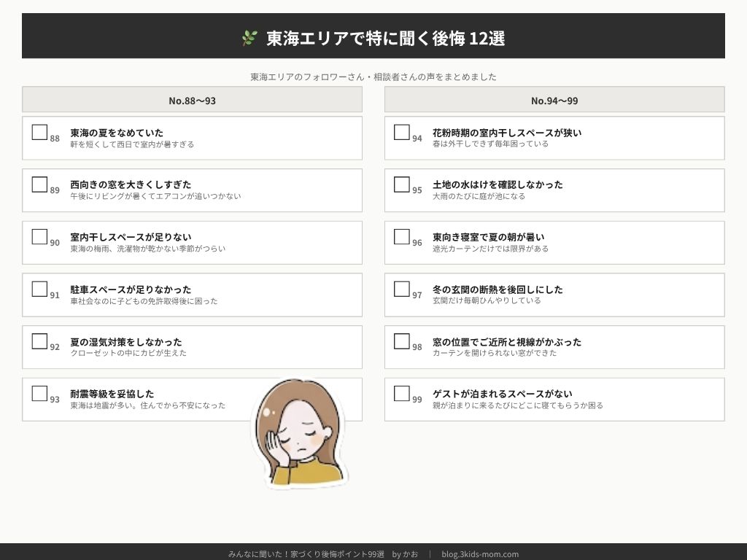Mark checkbox 97 冬の玄関の断熱
747x560 pixels.
401,289
